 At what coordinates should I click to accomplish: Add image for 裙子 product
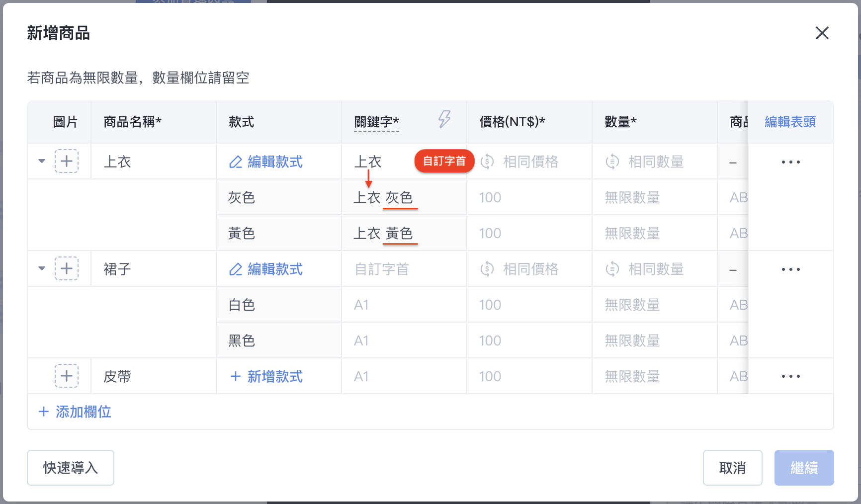tap(67, 268)
